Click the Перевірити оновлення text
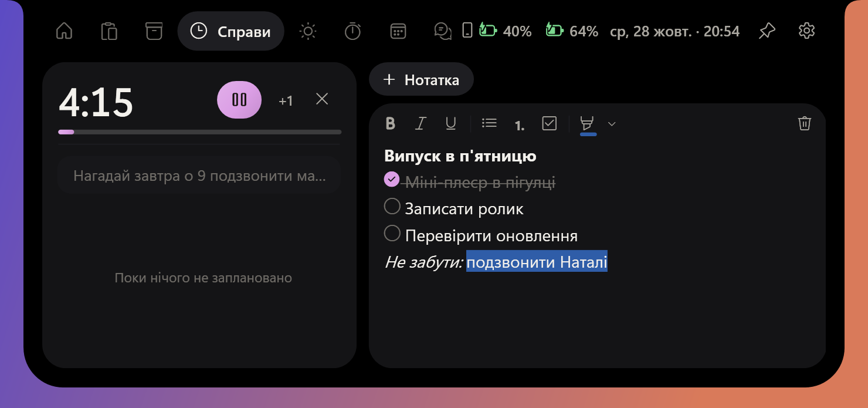Image resolution: width=868 pixels, height=408 pixels. pyautogui.click(x=491, y=236)
